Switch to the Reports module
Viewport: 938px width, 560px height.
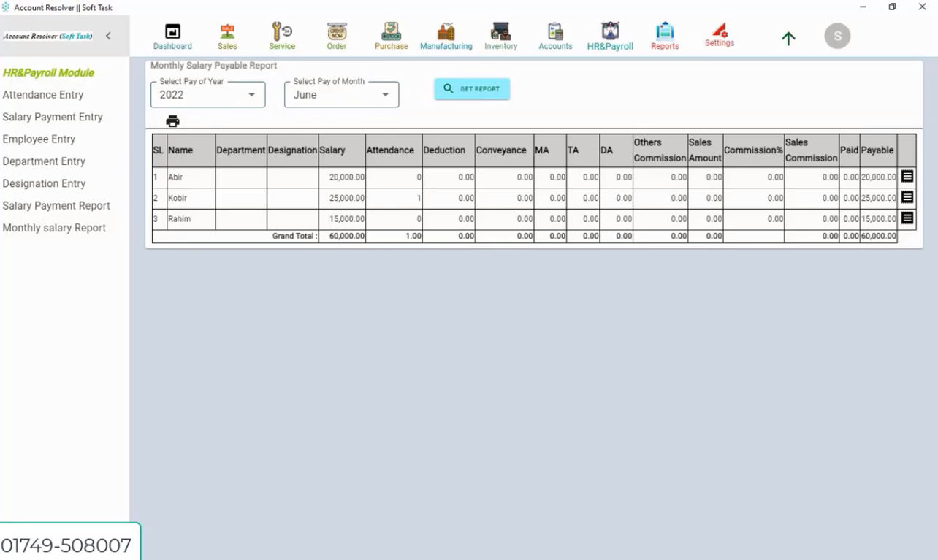[x=665, y=35]
